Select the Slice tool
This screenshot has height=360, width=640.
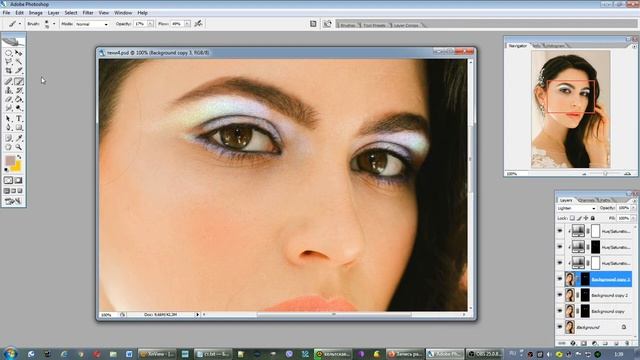click(19, 71)
